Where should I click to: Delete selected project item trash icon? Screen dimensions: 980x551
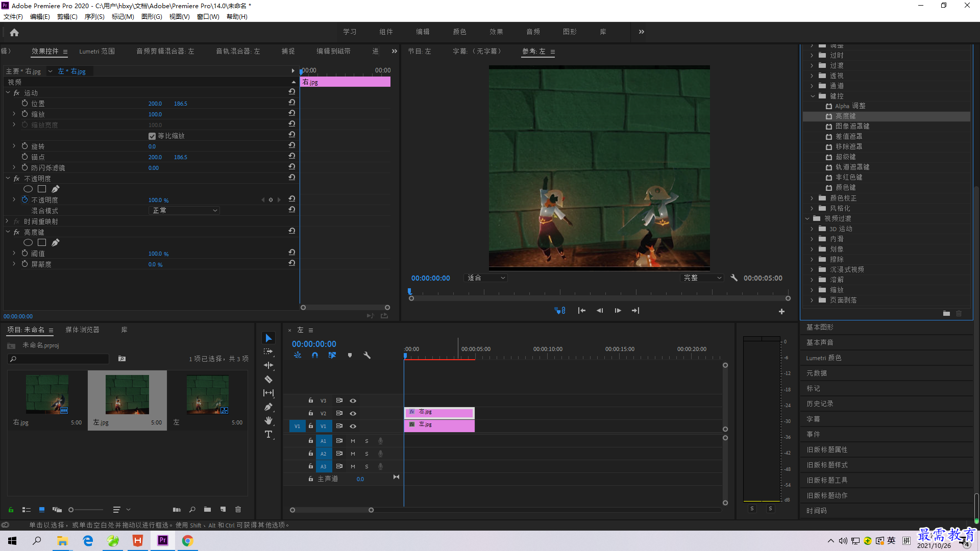238,509
